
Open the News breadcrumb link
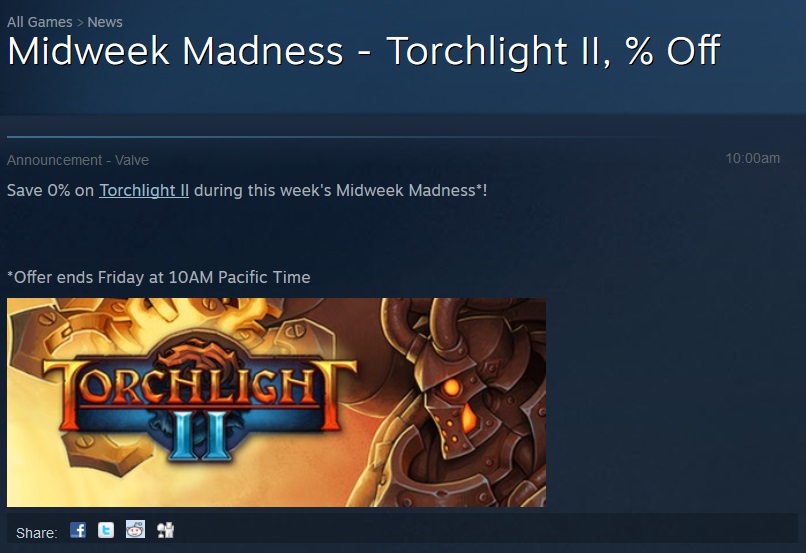click(x=105, y=22)
